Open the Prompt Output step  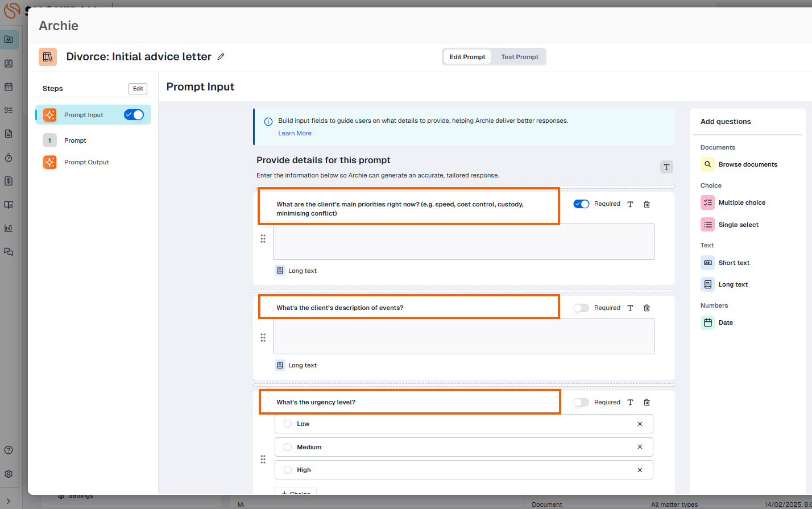tap(86, 162)
